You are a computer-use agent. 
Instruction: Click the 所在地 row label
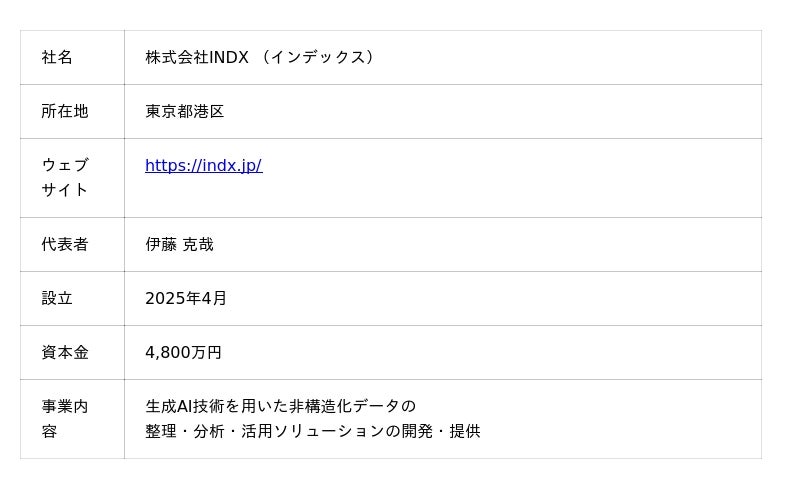65,112
